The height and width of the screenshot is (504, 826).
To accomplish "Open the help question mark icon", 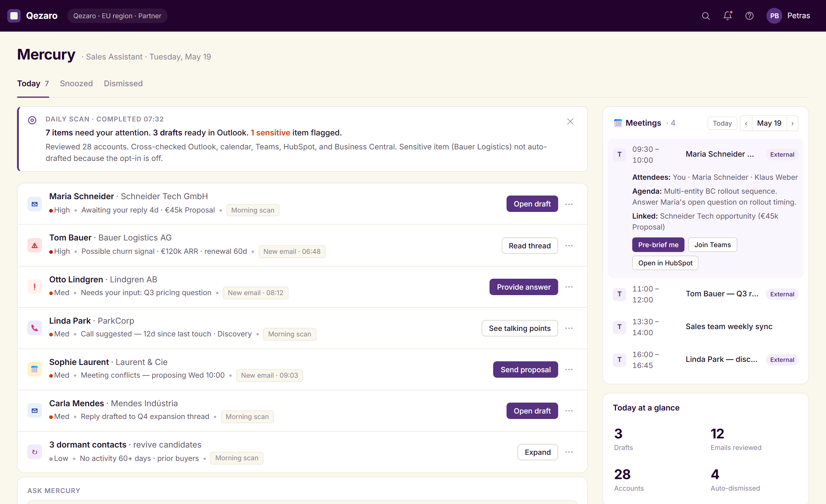I will (x=749, y=16).
